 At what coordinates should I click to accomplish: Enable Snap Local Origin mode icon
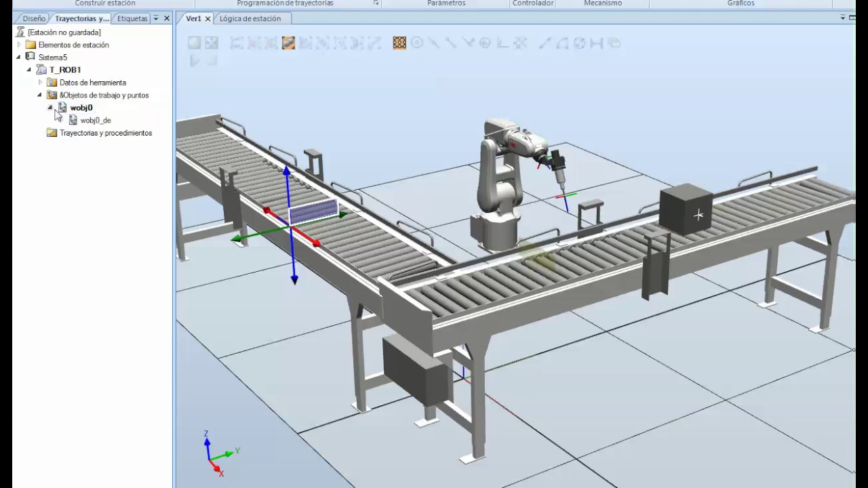tap(502, 43)
